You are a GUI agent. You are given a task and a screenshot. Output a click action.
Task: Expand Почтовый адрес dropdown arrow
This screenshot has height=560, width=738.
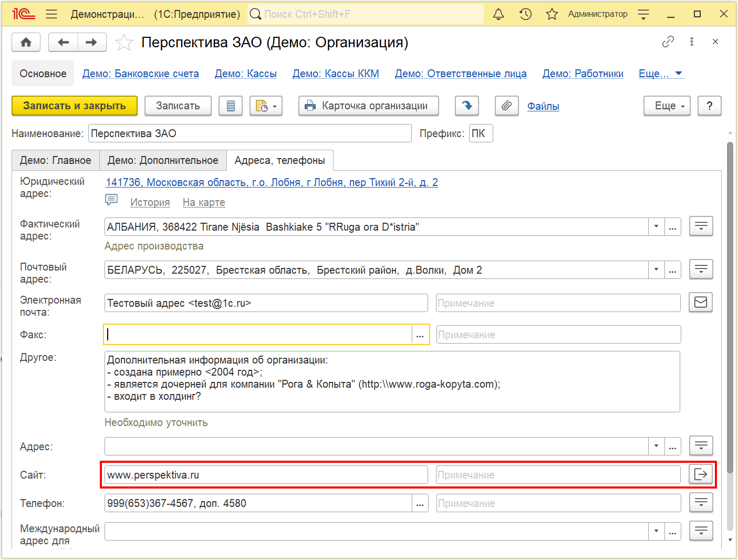(657, 270)
